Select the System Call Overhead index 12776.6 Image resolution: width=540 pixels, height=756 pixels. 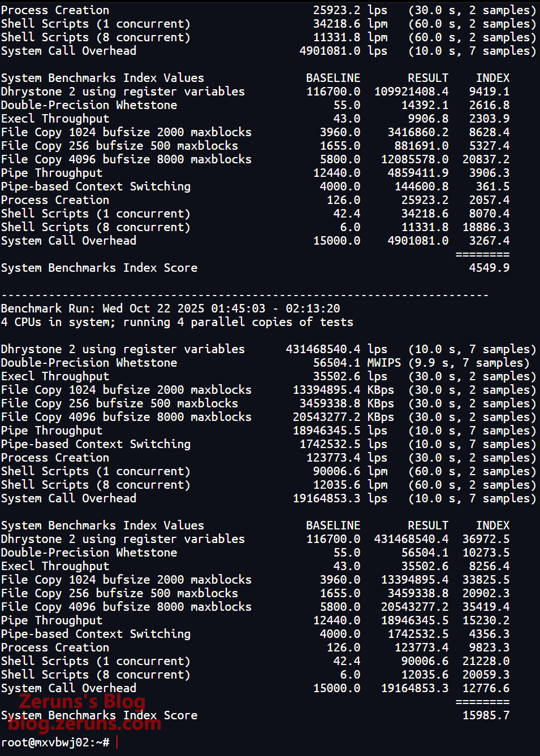[x=486, y=688]
